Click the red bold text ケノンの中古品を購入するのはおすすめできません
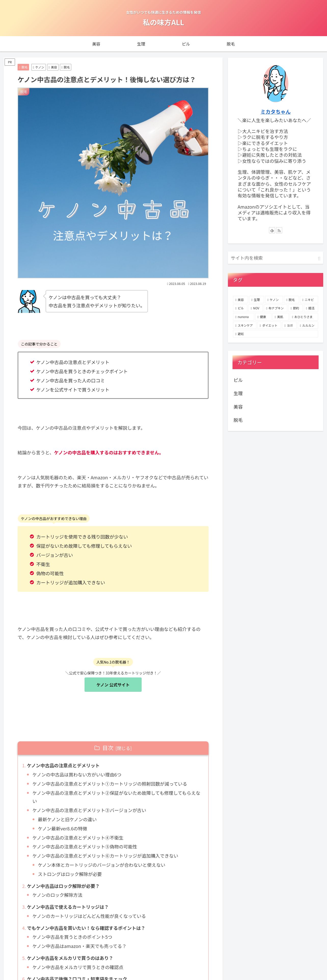This screenshot has width=327, height=980. click(x=108, y=453)
